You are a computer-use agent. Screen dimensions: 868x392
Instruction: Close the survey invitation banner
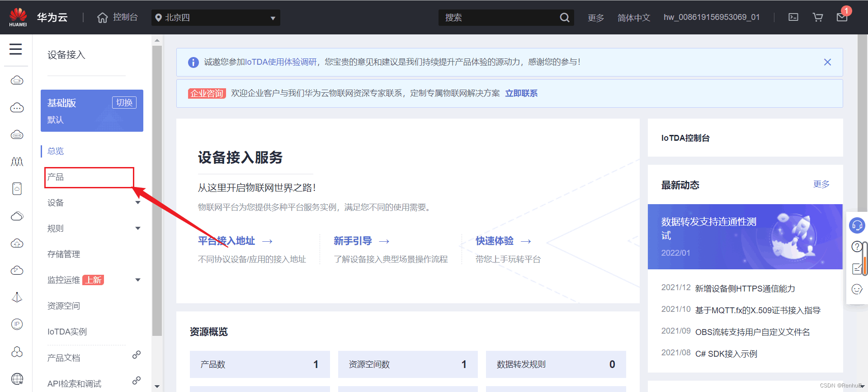click(827, 62)
